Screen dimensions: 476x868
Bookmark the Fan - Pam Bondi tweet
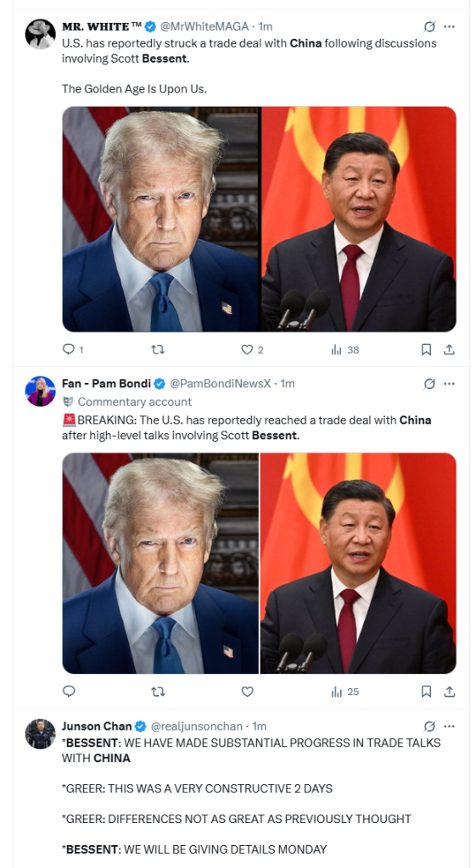pyautogui.click(x=426, y=692)
